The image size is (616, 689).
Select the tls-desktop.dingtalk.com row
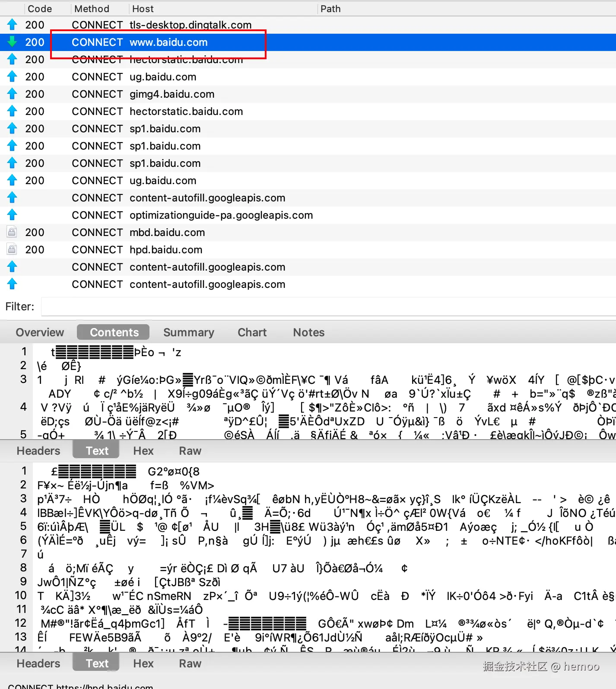tap(308, 25)
